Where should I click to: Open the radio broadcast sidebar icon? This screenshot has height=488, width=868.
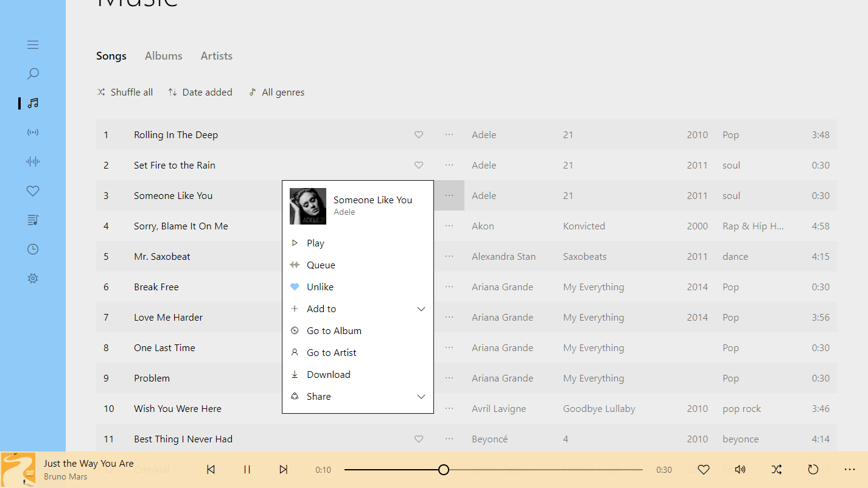tap(33, 132)
